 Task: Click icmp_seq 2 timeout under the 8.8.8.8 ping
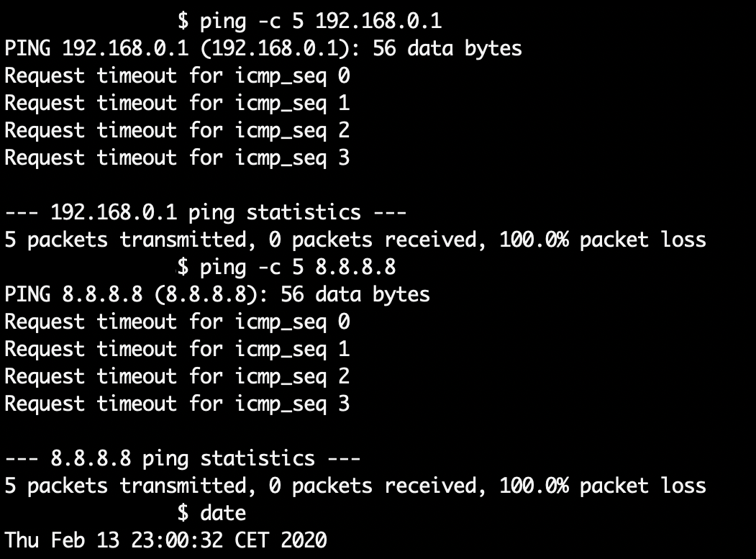tap(177, 377)
